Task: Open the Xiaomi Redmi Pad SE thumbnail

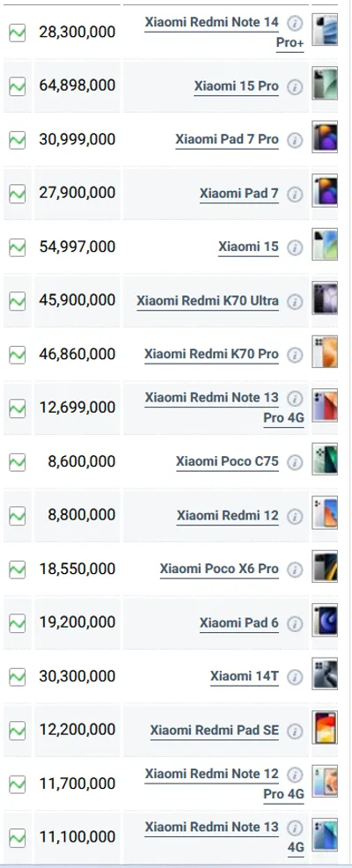Action: coord(325,727)
